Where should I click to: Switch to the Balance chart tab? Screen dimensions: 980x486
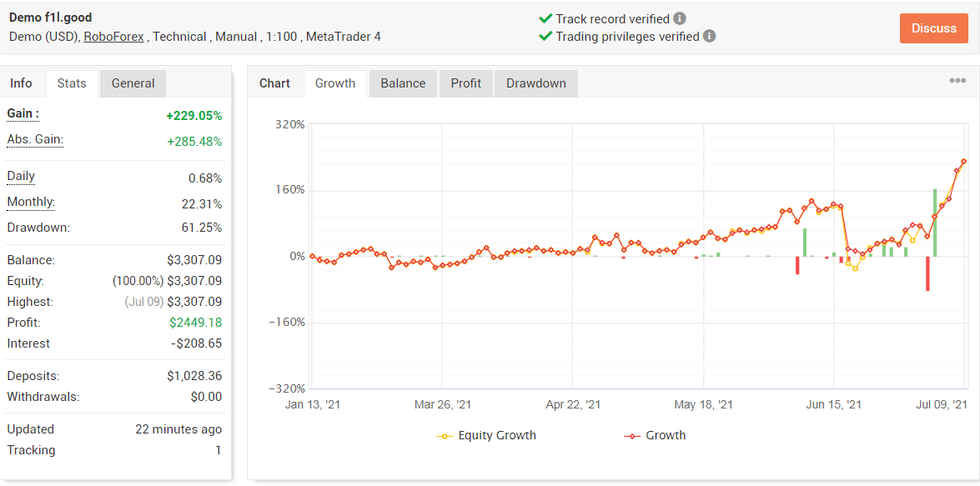click(403, 83)
